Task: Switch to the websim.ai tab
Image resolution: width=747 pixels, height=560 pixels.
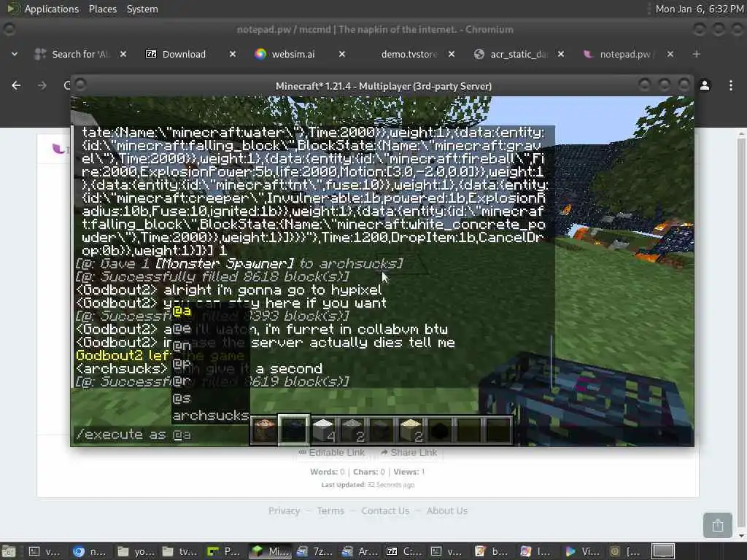Action: [293, 54]
